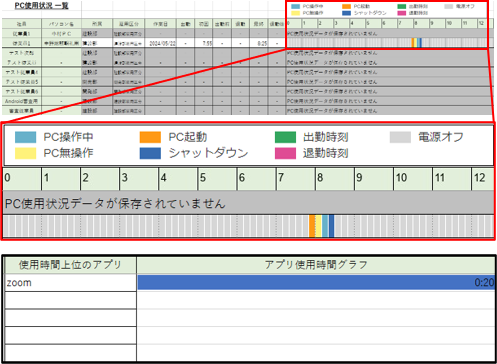Click the PC使用状況 一覧 title

coord(41,6)
